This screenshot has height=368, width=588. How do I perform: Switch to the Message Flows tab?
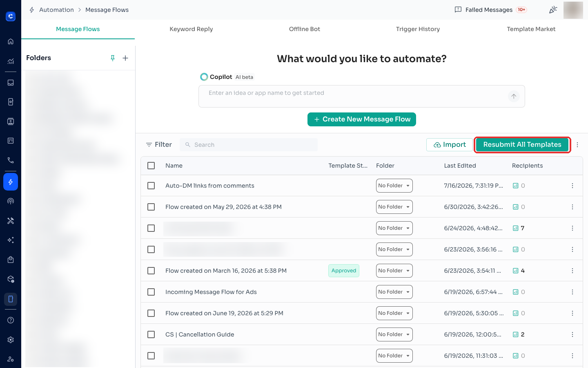[x=78, y=29]
